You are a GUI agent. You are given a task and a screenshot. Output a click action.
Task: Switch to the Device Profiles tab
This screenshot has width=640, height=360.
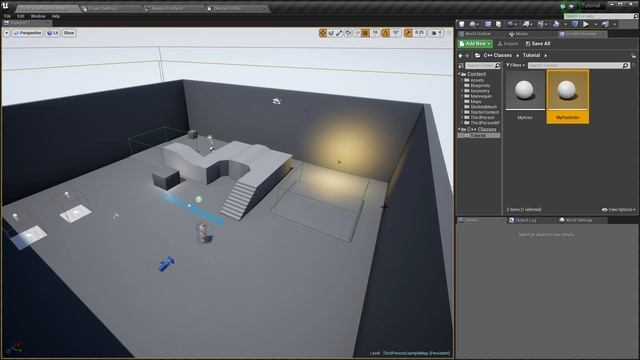pos(237,8)
